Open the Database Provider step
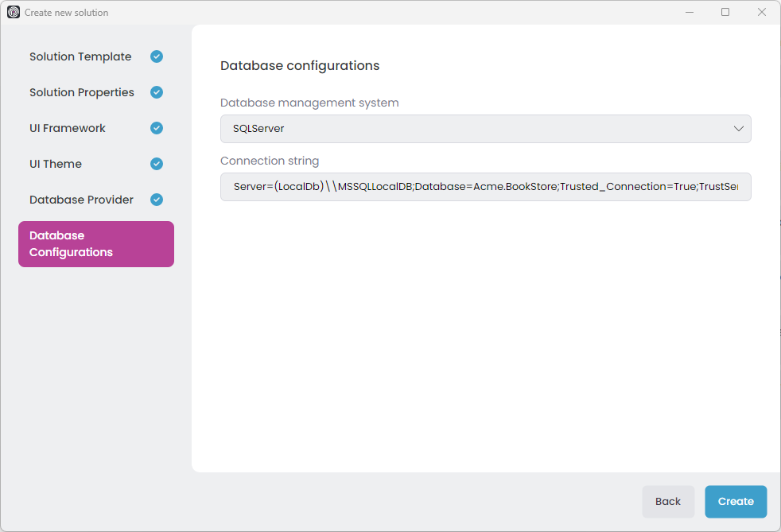This screenshot has width=781, height=532. pyautogui.click(x=83, y=200)
